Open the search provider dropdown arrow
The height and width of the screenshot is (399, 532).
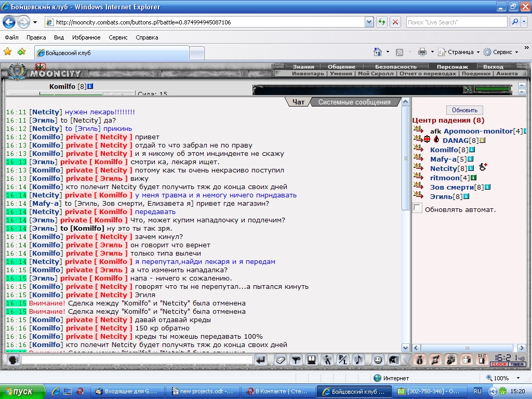[524, 22]
